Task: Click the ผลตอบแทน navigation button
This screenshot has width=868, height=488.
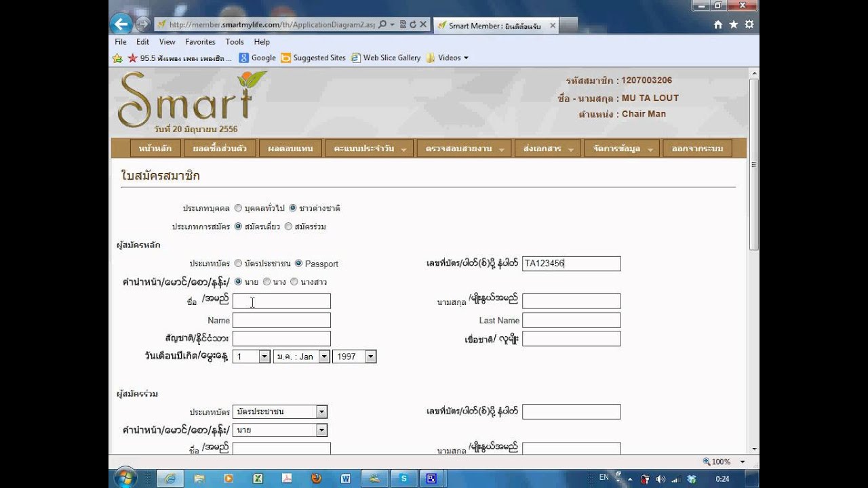Action: tap(290, 148)
